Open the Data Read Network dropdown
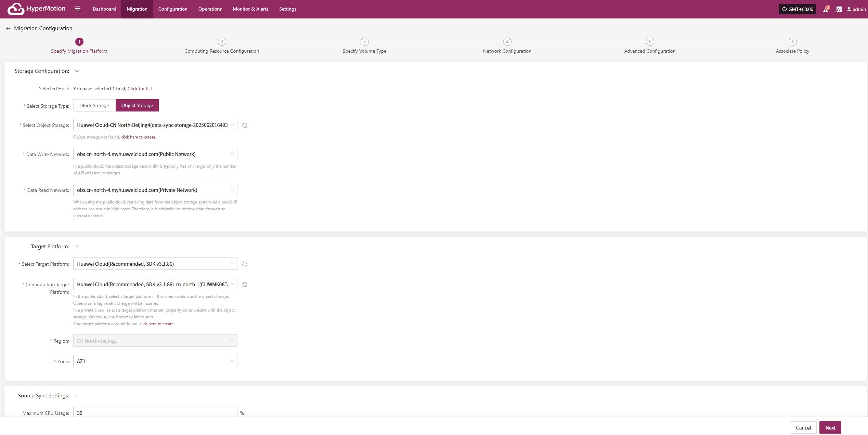Image resolution: width=868 pixels, height=435 pixels. click(155, 190)
